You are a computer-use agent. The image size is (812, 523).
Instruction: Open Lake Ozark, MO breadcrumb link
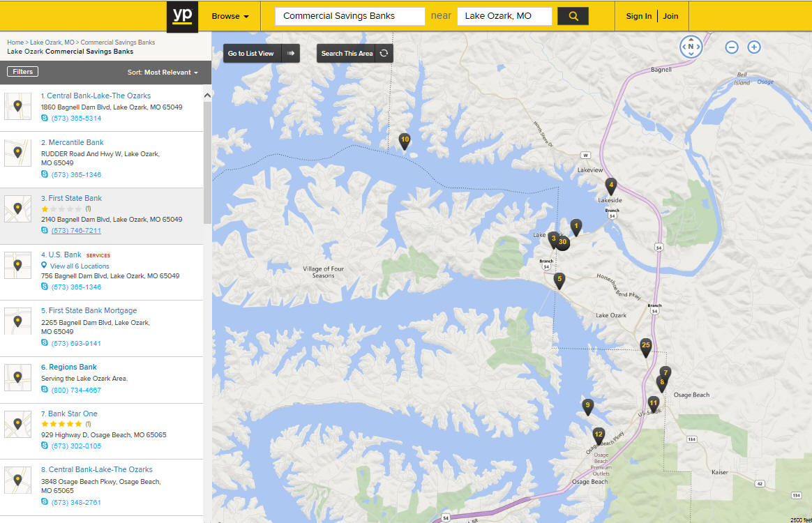[52, 43]
